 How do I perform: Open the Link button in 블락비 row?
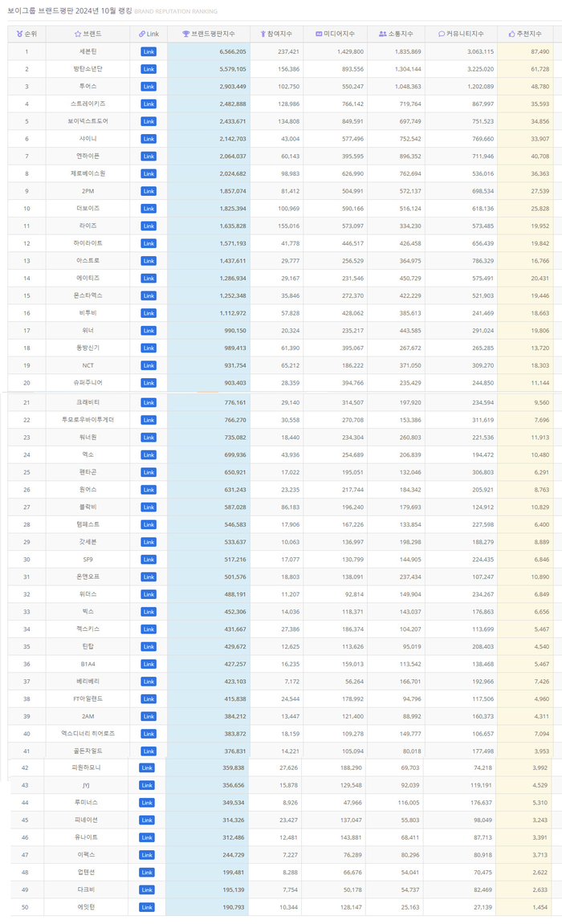(149, 507)
